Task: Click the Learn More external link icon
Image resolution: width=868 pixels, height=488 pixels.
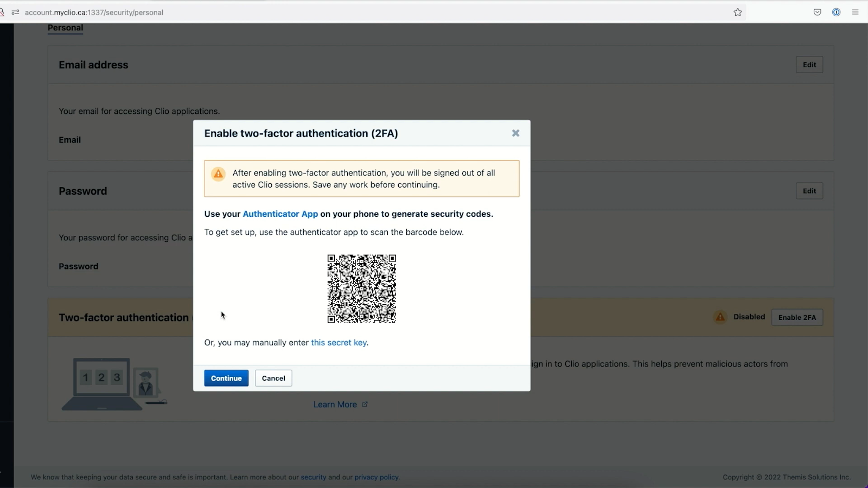Action: pos(365,404)
